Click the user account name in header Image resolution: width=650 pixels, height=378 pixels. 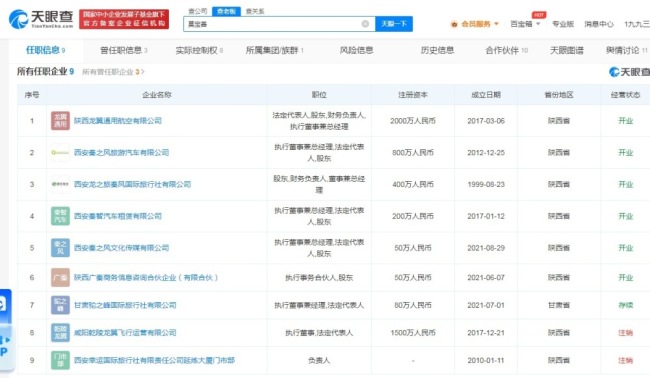coord(637,24)
